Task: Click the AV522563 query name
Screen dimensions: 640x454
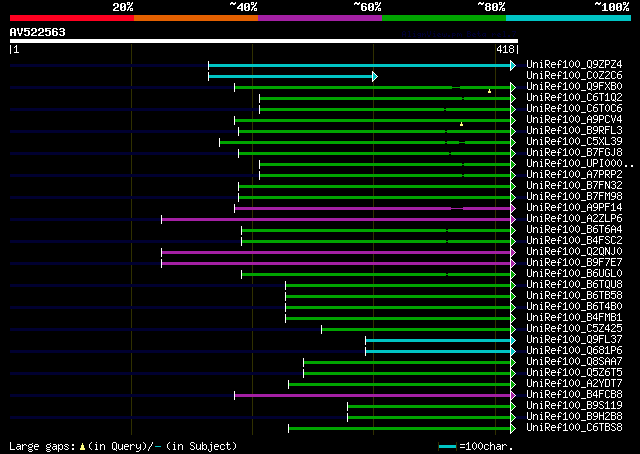Action: (x=38, y=32)
